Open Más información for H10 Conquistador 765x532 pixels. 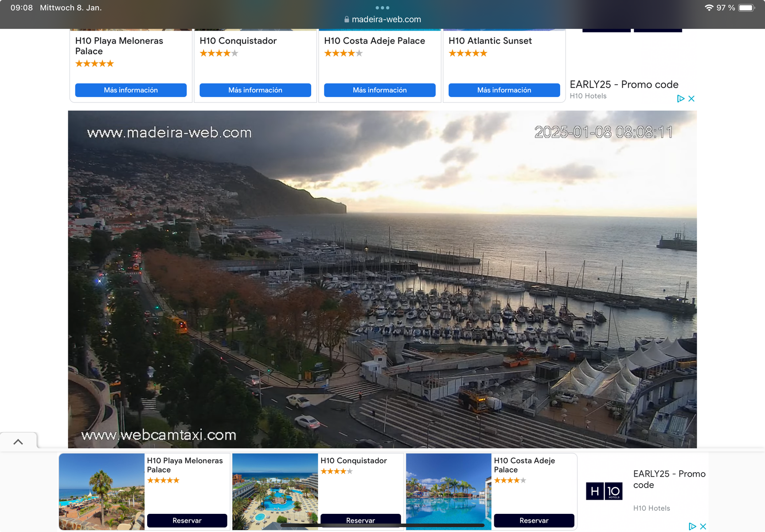(255, 90)
